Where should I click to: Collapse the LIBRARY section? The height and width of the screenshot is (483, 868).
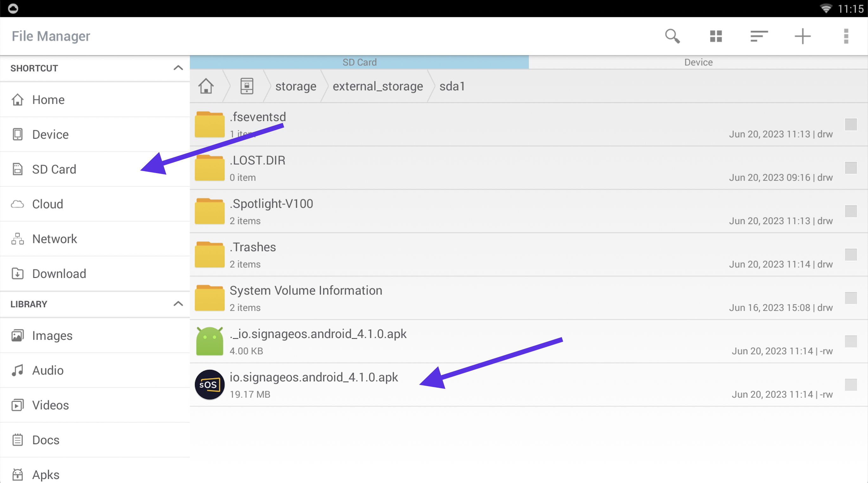click(178, 304)
